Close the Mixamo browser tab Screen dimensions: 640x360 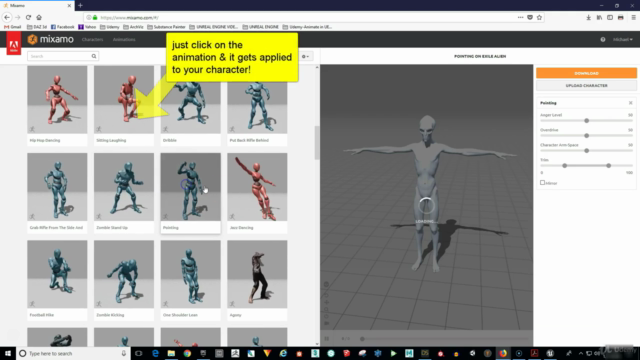pos(69,6)
